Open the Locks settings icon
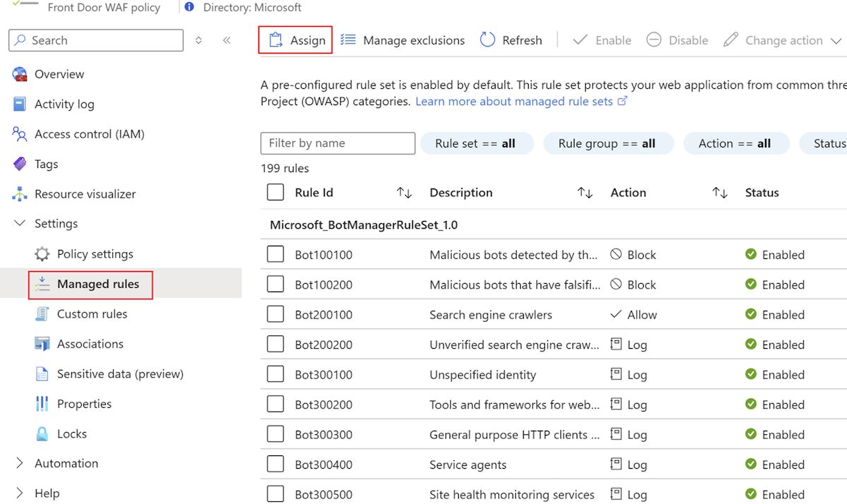Screen dimensions: 847x504 (42, 433)
